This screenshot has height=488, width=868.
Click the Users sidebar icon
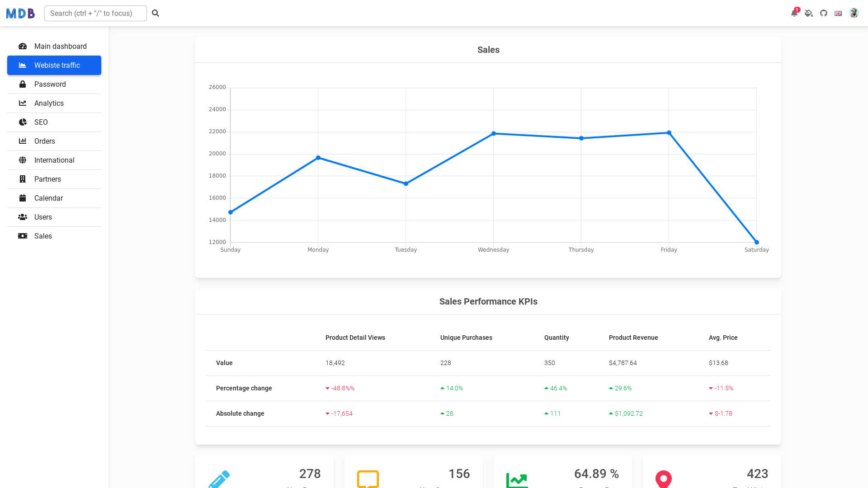pos(23,217)
